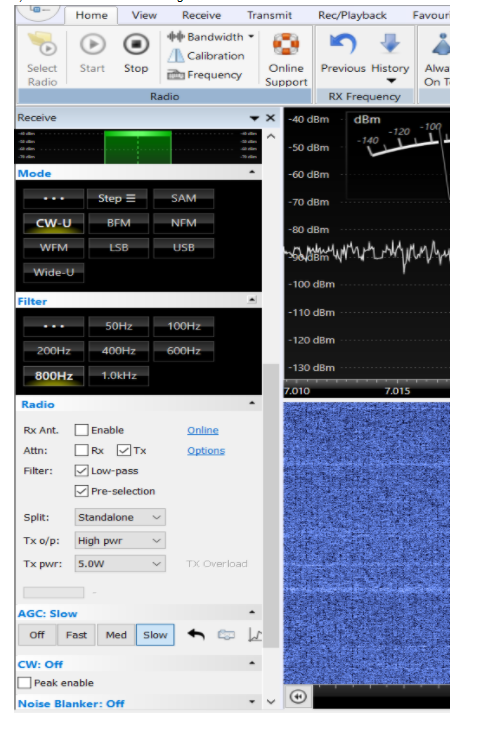
Task: Close the Receive panel
Action: tap(270, 118)
